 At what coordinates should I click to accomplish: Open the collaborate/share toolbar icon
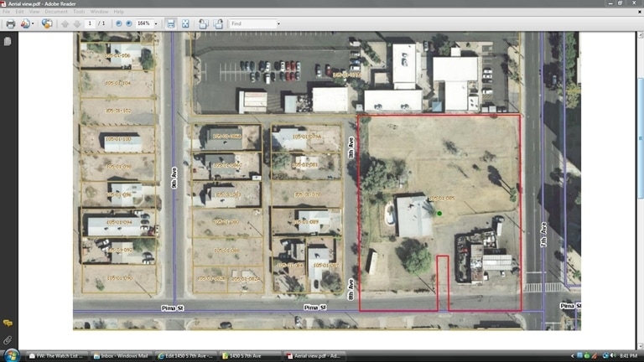(46, 23)
